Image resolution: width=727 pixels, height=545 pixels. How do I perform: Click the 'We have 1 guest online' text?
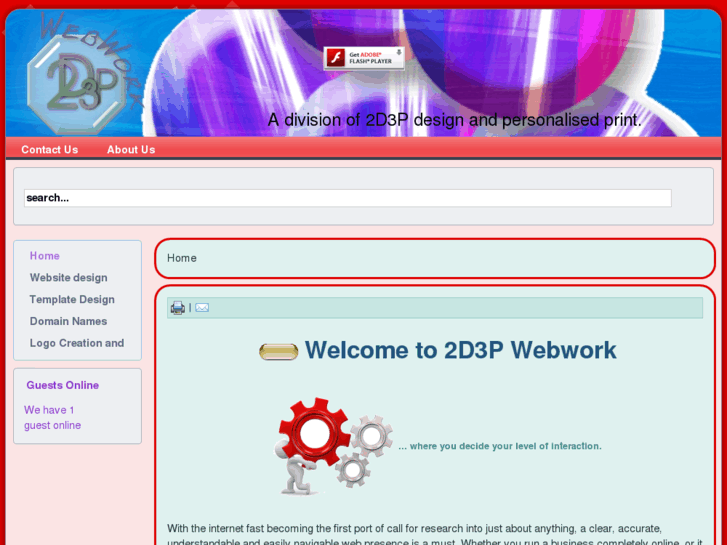point(52,417)
